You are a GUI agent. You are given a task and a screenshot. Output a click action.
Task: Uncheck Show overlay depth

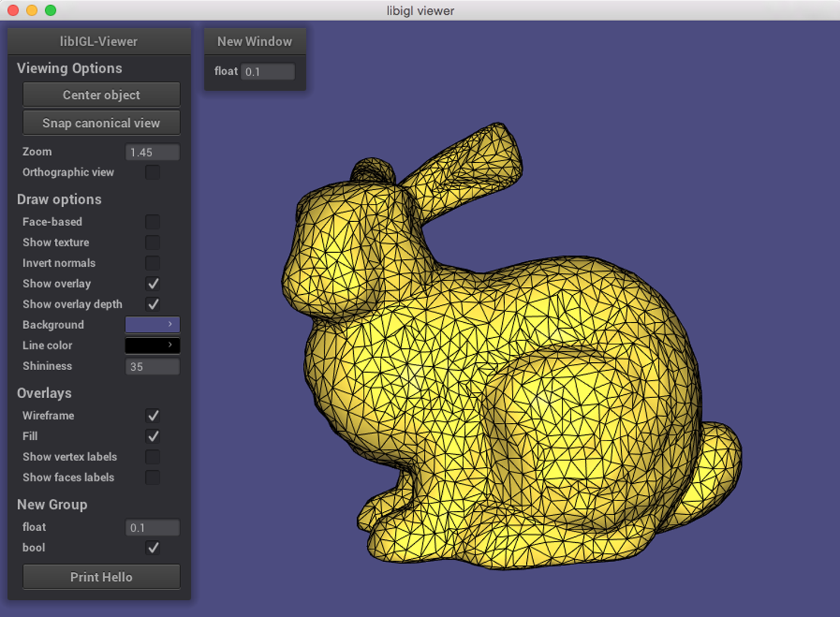(x=153, y=304)
